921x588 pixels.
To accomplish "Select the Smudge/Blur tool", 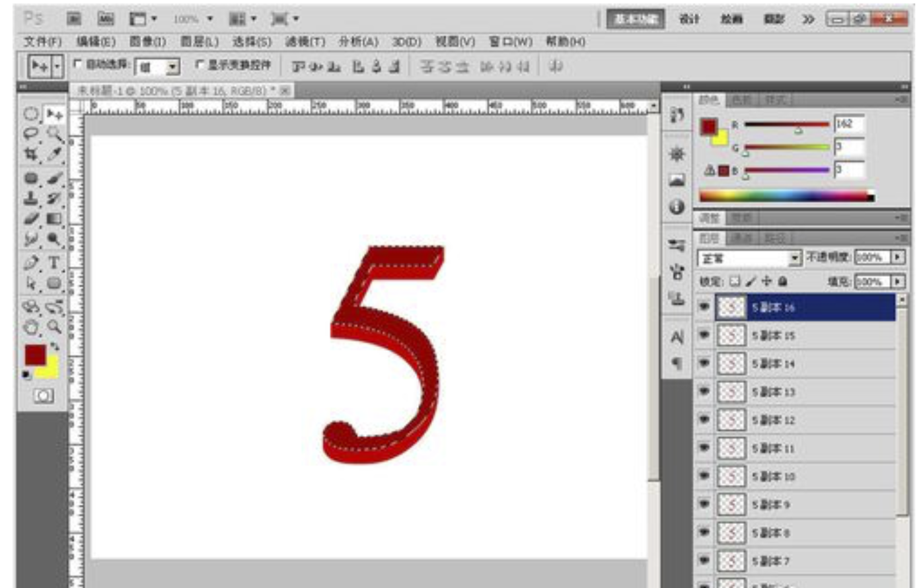I will click(31, 239).
